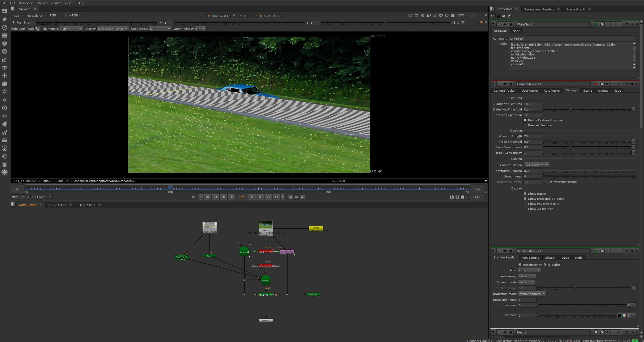Switch to the Dope Sheet tab
The image size is (644, 342).
[x=87, y=205]
